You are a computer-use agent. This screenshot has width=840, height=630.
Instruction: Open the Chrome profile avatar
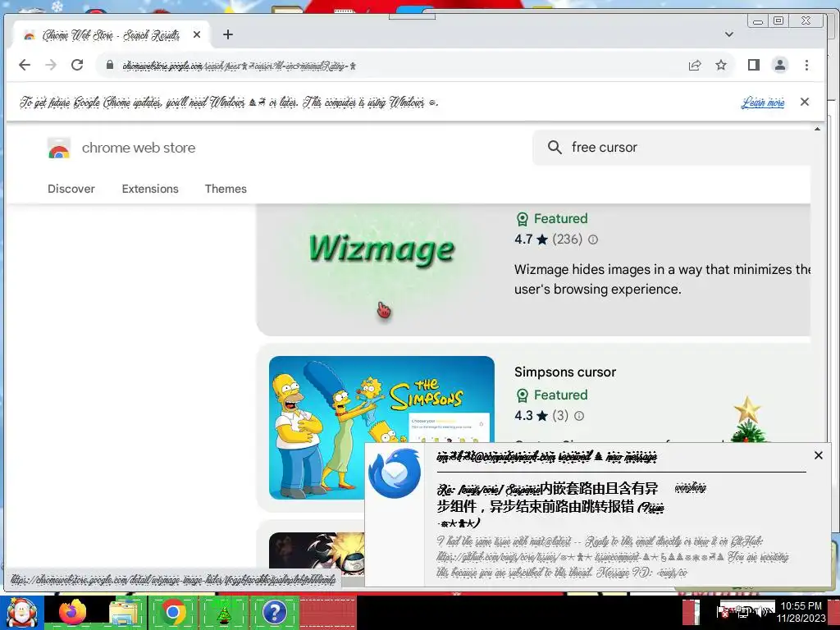(780, 66)
